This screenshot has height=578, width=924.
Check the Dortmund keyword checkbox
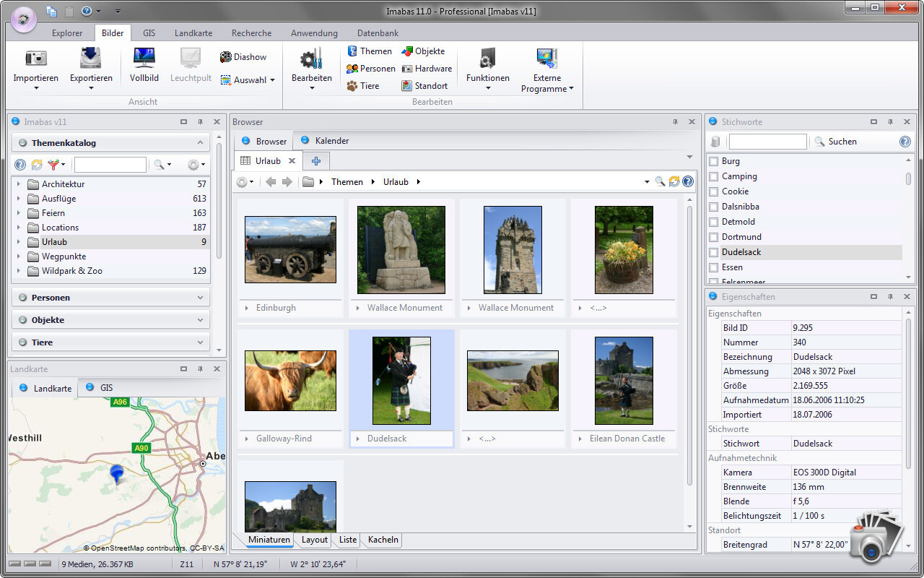pyautogui.click(x=714, y=237)
